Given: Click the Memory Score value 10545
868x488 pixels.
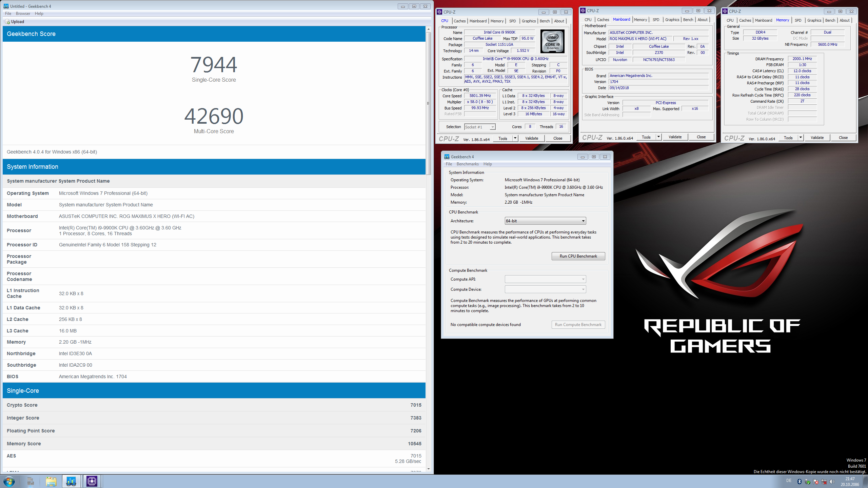Looking at the screenshot, I should coord(414,444).
